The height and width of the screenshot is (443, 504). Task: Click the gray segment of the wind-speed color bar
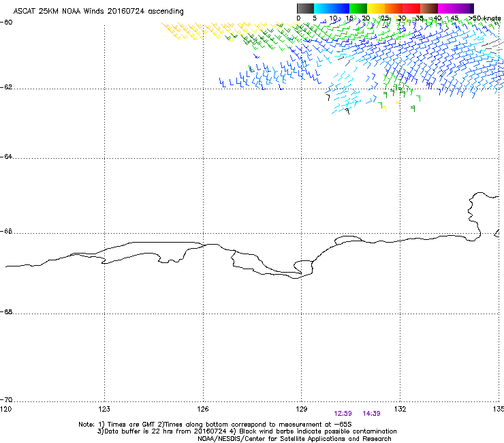pyautogui.click(x=305, y=8)
